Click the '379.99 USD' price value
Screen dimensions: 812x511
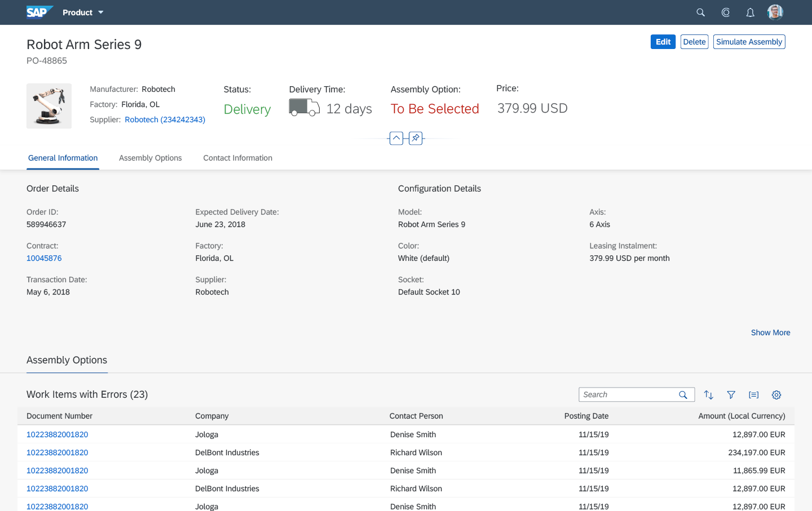coord(532,108)
